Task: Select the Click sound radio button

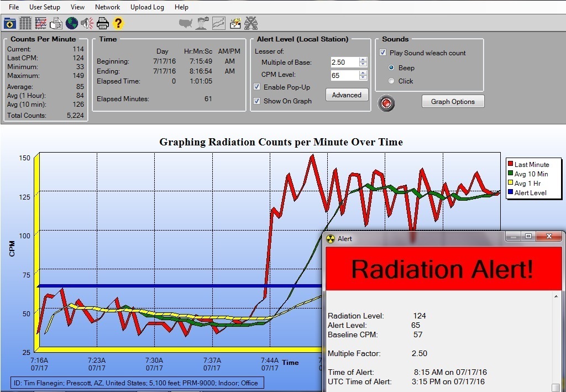Action: (392, 81)
